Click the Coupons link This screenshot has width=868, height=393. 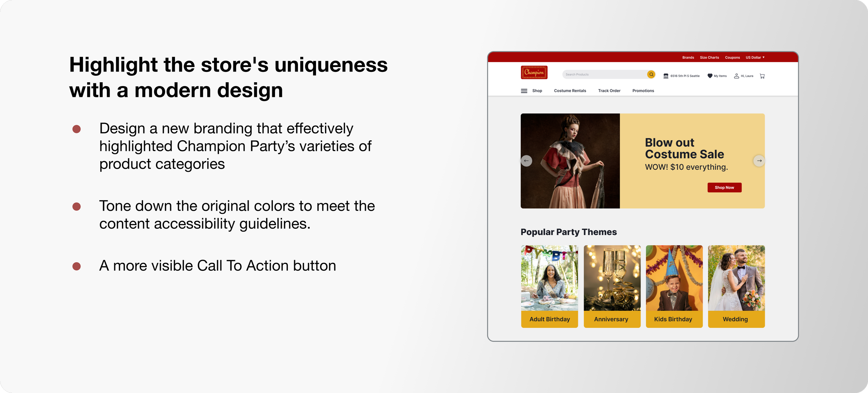[x=732, y=58]
